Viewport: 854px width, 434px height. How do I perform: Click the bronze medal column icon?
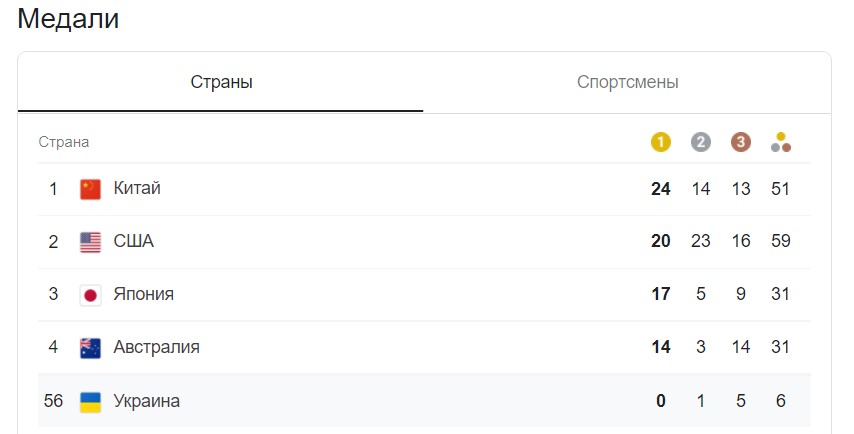pos(741,142)
